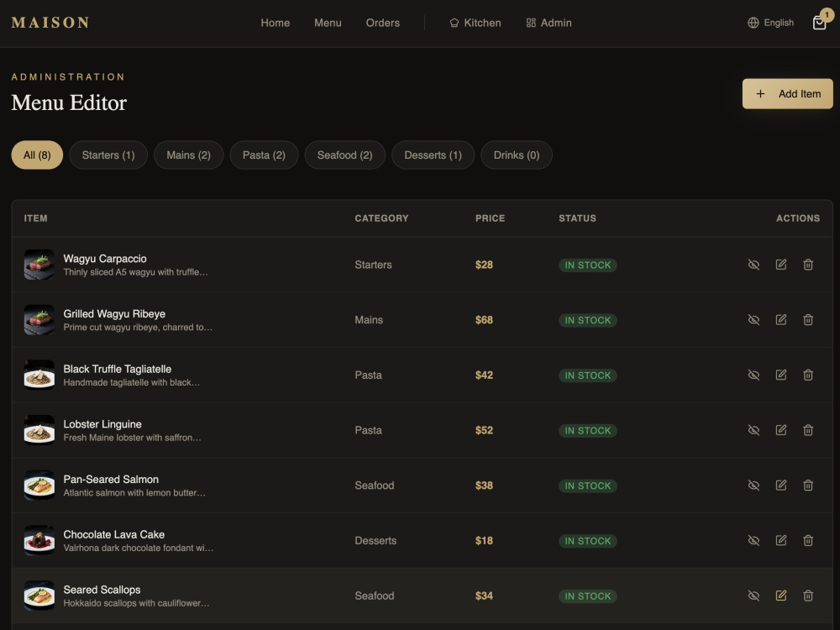Edit the Chocolate Lava Cake entry
The height and width of the screenshot is (630, 840).
(x=781, y=540)
